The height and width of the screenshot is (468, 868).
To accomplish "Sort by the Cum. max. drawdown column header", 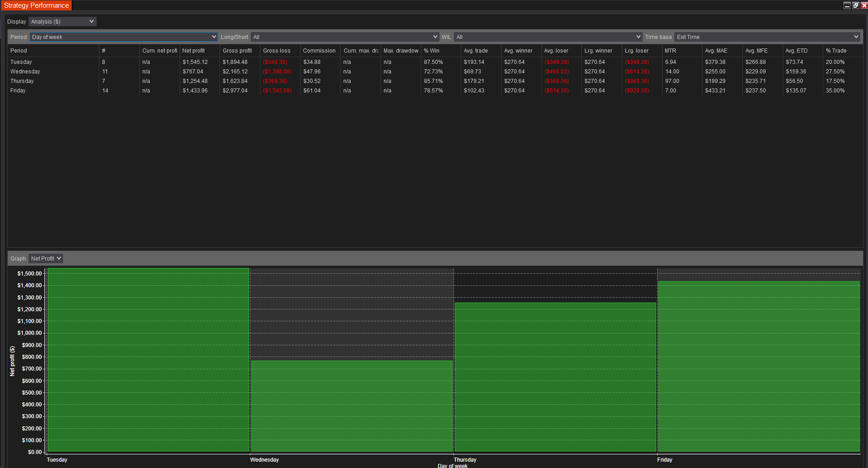I will (x=361, y=51).
